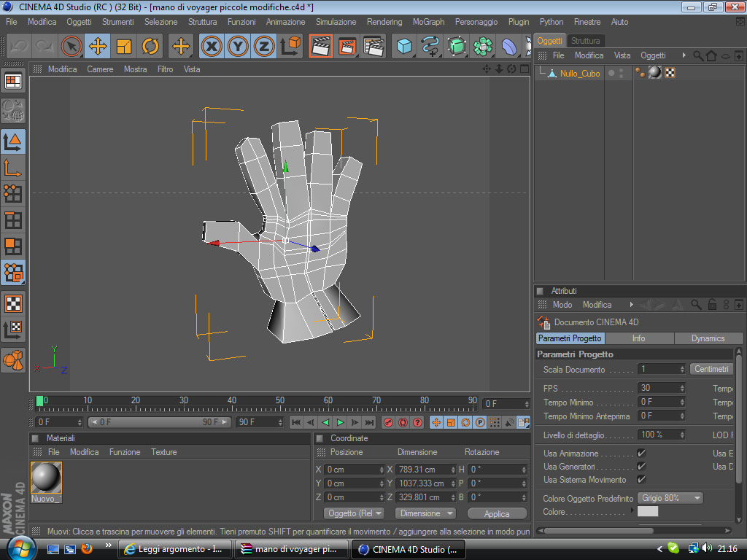Viewport: 747px width, 560px height.
Task: Open the search magnifier in Attributi panel
Action: [x=697, y=305]
